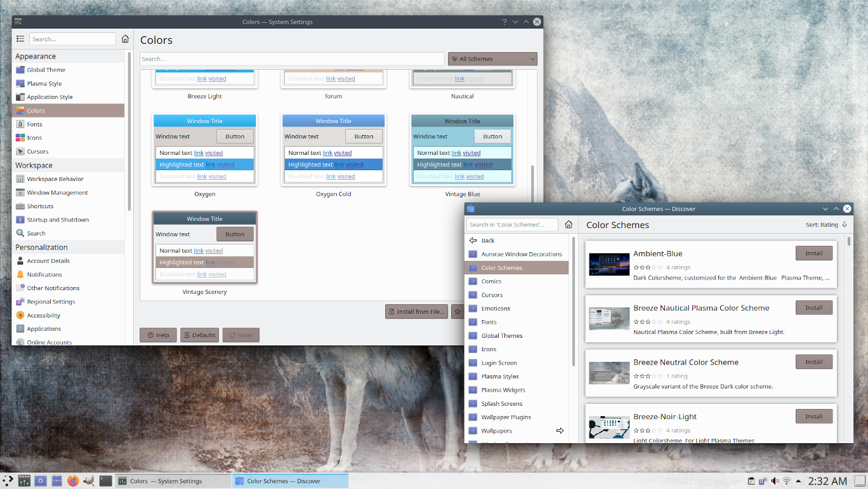Select the Oxygen Cold color scheme preview
Viewport: 868px width, 489px height.
[x=333, y=150]
